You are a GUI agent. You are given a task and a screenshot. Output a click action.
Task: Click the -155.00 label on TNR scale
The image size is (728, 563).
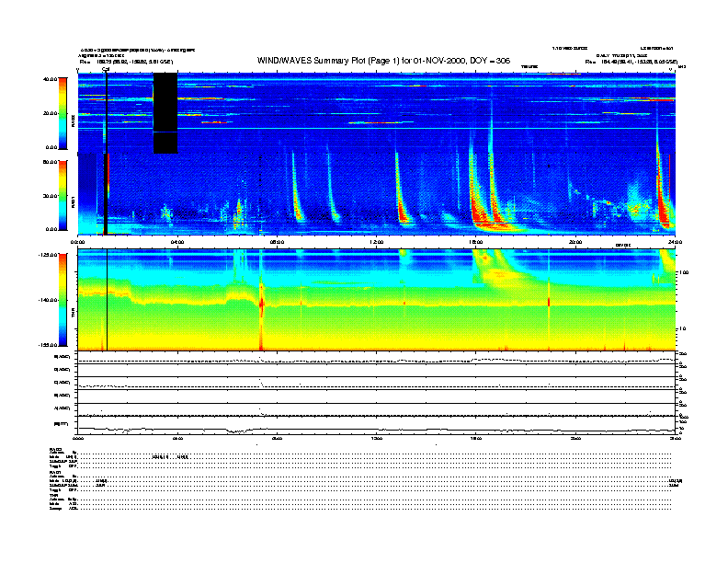[x=48, y=345]
